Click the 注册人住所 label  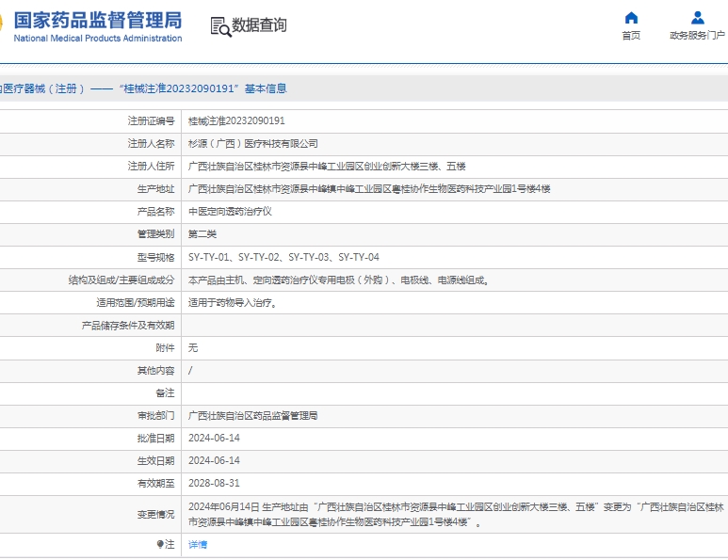152,166
